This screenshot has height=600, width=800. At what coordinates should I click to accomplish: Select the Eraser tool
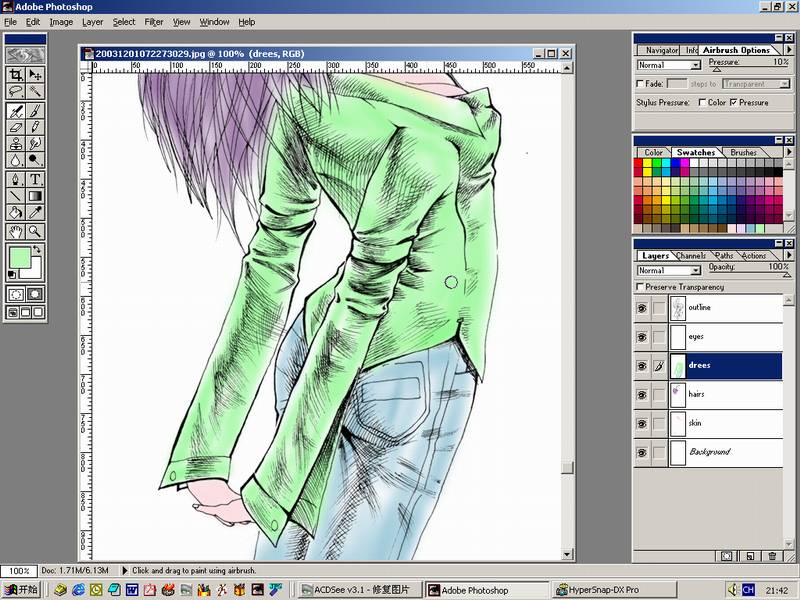[x=16, y=127]
